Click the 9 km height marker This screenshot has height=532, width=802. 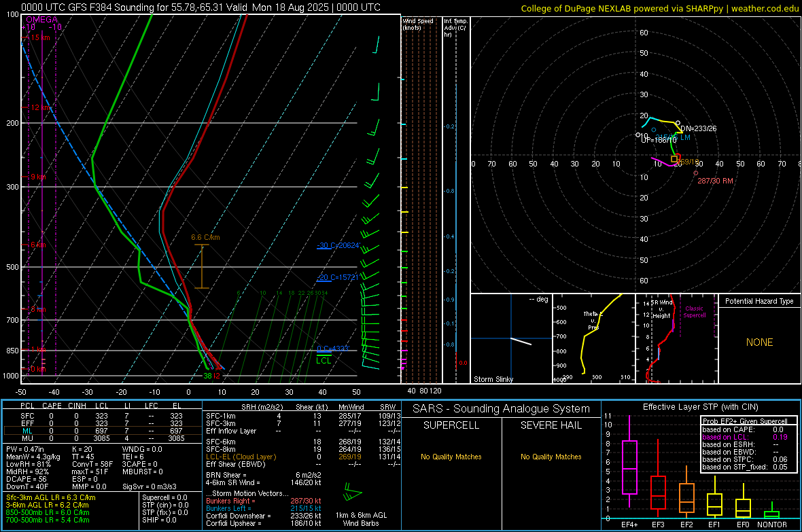pyautogui.click(x=38, y=177)
